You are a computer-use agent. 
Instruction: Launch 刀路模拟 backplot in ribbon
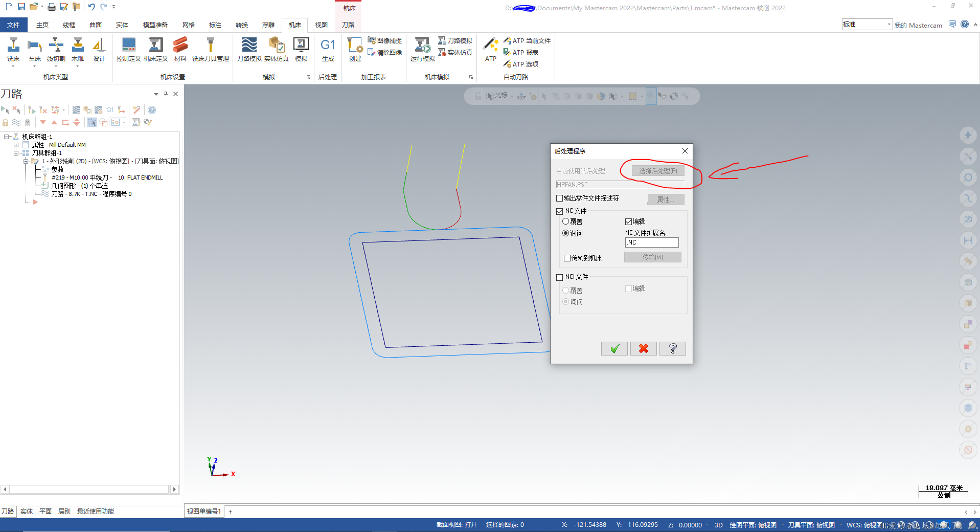coord(249,50)
